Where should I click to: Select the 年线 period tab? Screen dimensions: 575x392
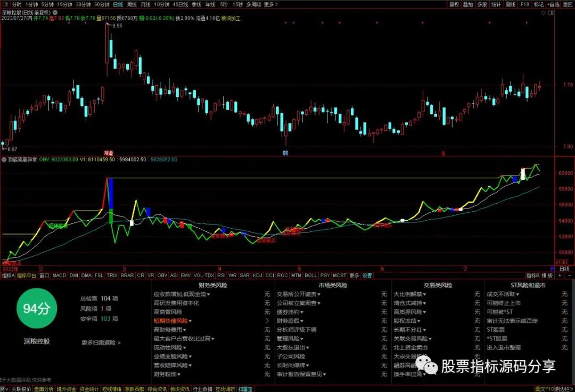click(x=210, y=4)
